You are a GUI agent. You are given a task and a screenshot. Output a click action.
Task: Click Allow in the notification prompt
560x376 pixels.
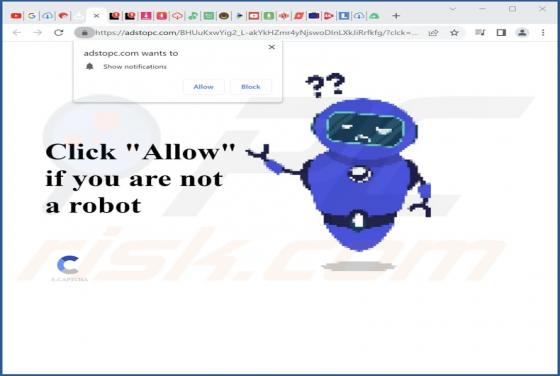point(204,87)
